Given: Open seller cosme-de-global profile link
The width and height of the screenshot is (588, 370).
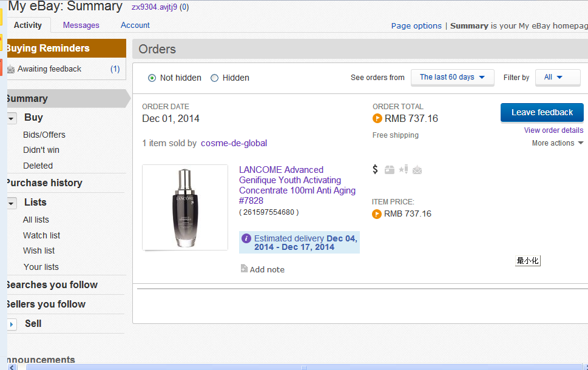Looking at the screenshot, I should (234, 143).
